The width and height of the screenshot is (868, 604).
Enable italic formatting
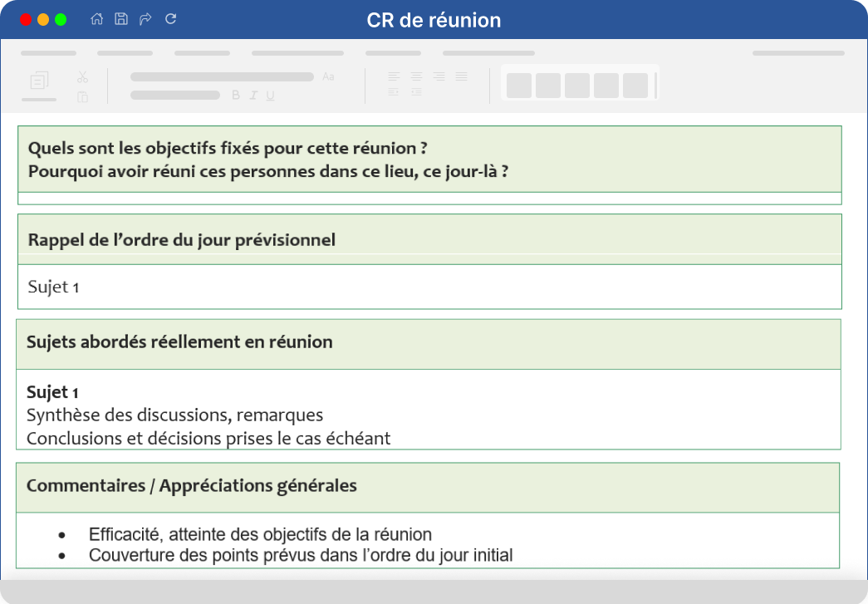pos(252,95)
